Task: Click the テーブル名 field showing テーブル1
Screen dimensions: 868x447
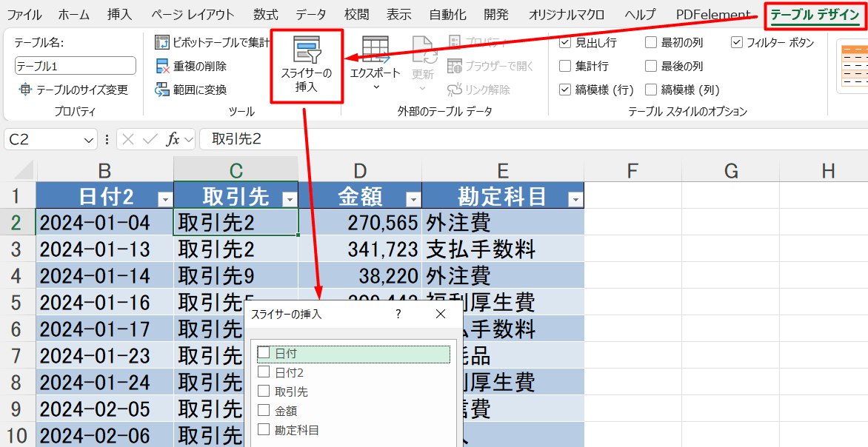Action: click(x=74, y=66)
